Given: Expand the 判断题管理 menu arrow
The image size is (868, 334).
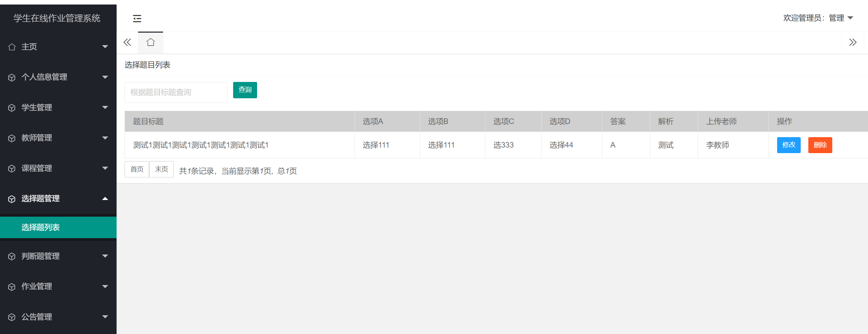Looking at the screenshot, I should (x=105, y=256).
